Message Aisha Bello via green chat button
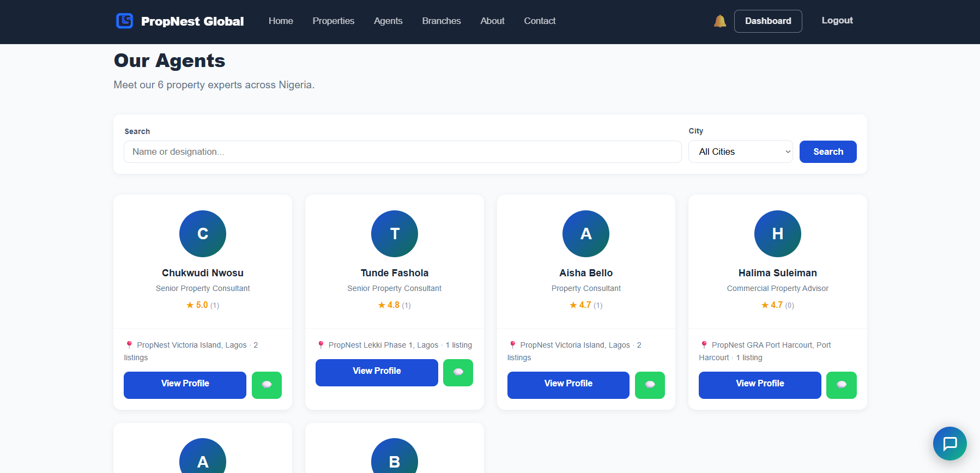Image resolution: width=980 pixels, height=473 pixels. 650,385
